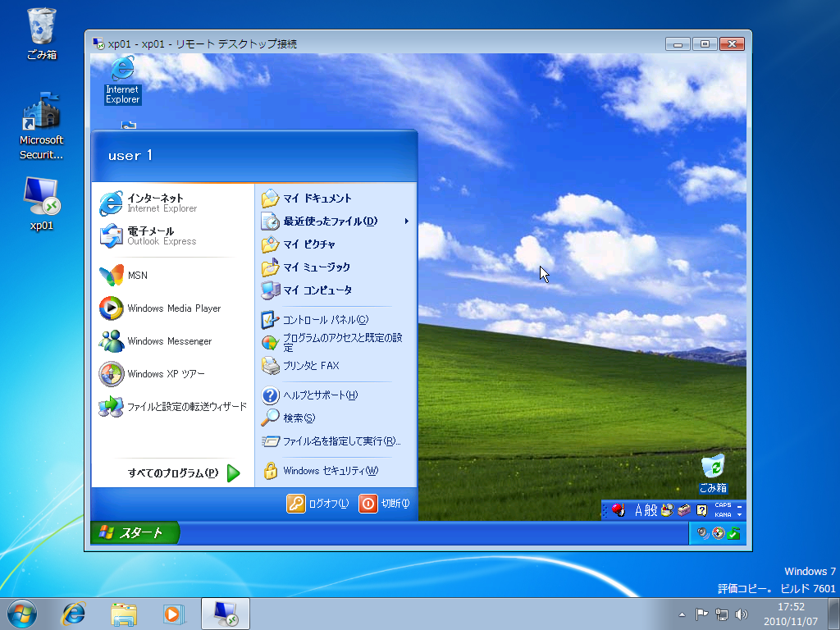Image resolution: width=840 pixels, height=630 pixels.
Task: Start Windows Media Player in the XP menu
Action: click(x=173, y=308)
